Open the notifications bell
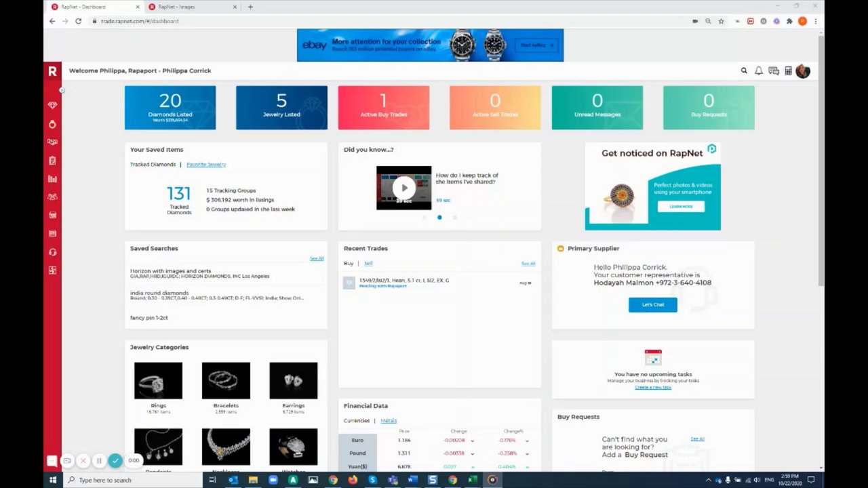The image size is (868, 488). [x=759, y=70]
